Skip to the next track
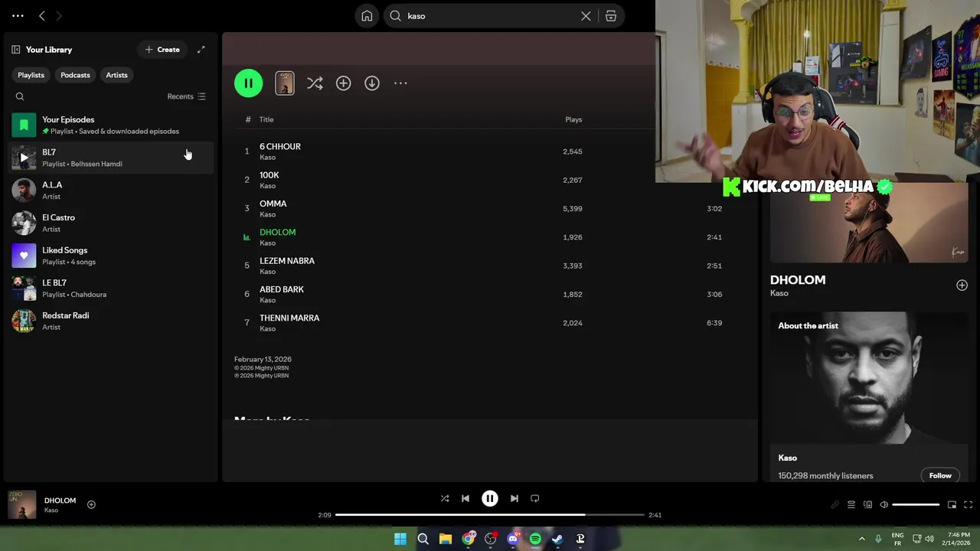The height and width of the screenshot is (551, 980). point(514,498)
